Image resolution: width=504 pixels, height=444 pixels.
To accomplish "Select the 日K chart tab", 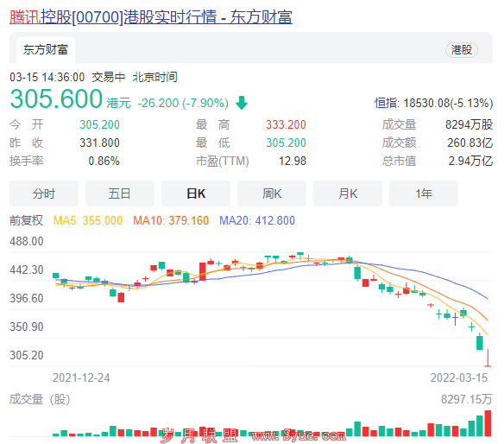I will pos(196,193).
